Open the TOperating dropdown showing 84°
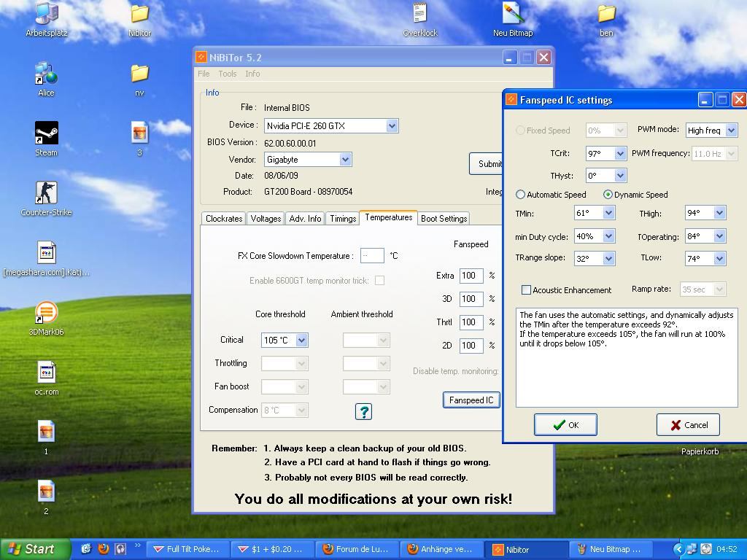 705,236
